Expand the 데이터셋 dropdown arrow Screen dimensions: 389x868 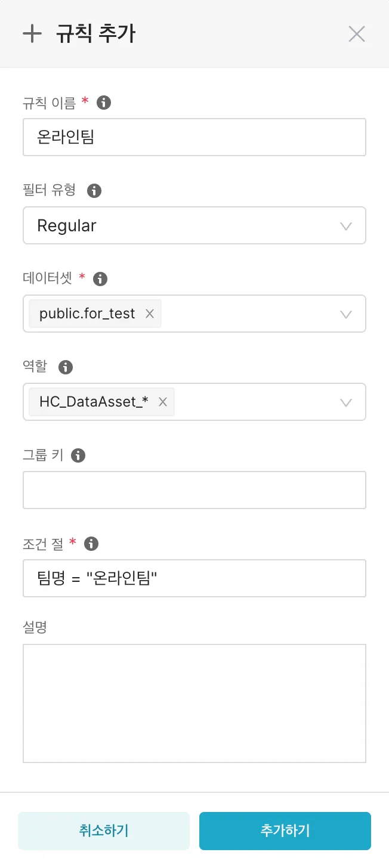point(345,314)
